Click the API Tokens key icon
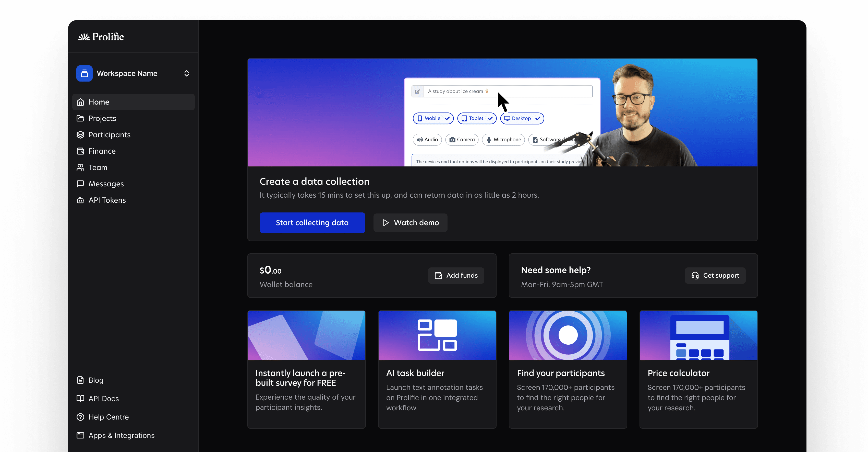Image resolution: width=868 pixels, height=452 pixels. [x=80, y=200]
